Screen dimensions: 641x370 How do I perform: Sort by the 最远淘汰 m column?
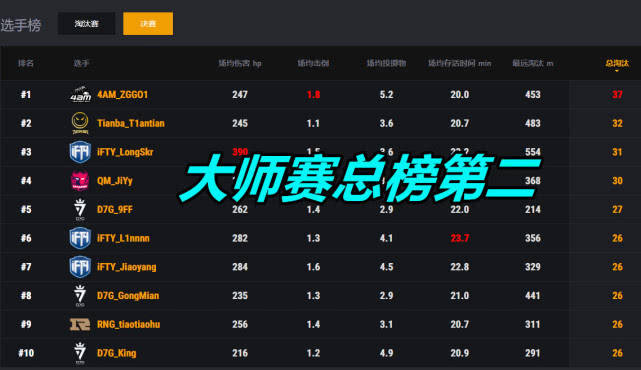[x=533, y=63]
